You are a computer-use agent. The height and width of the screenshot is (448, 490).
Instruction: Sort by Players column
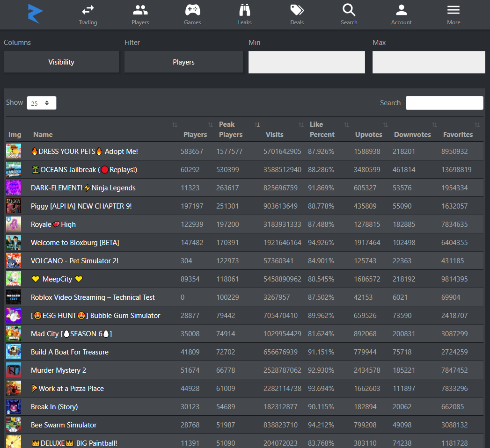(195, 135)
